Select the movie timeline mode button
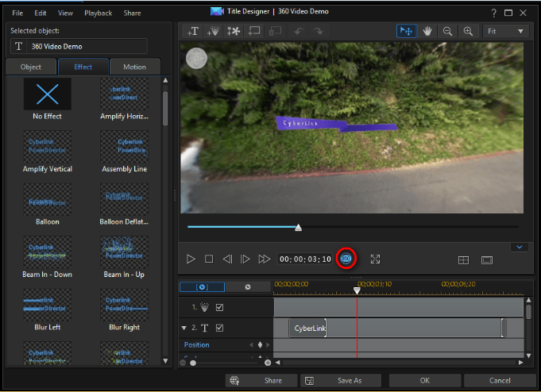The height and width of the screenshot is (392, 541). [248, 286]
